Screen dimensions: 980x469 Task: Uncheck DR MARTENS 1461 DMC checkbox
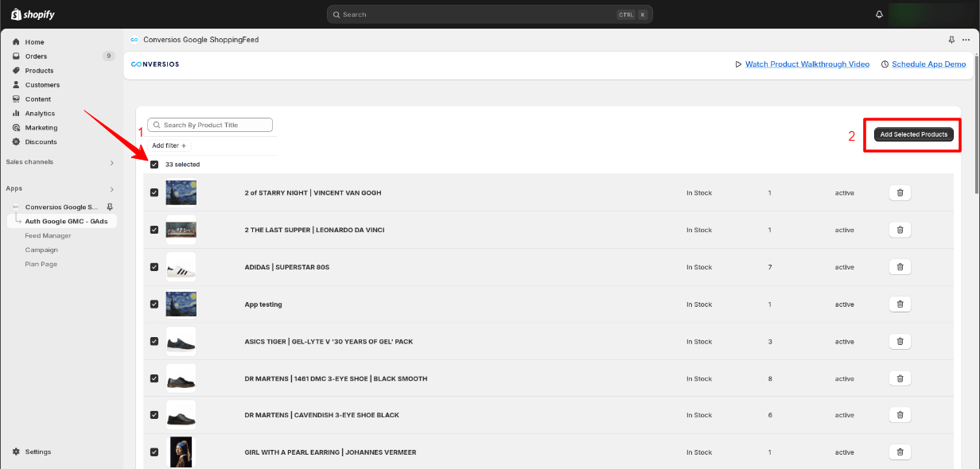(x=154, y=378)
